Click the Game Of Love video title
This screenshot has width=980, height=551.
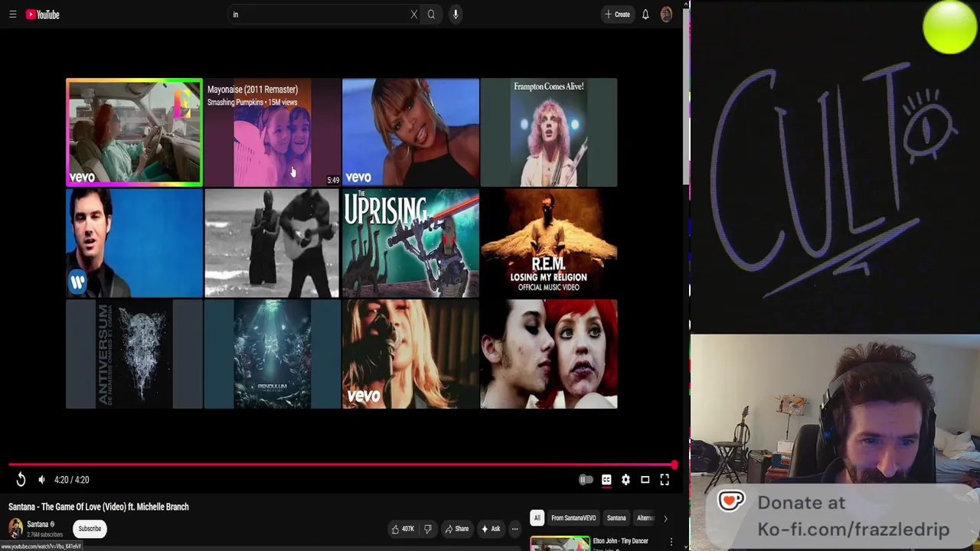coord(99,507)
